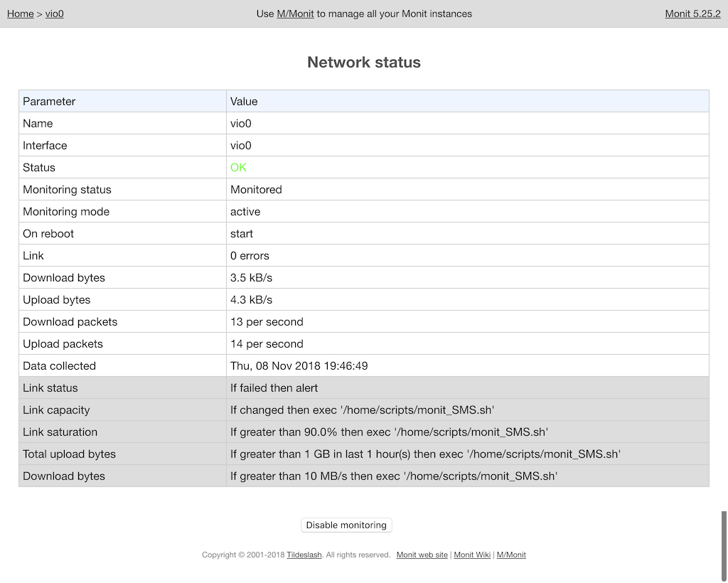The image size is (728, 583).
Task: Click the 'Total upload bytes' parameter label
Action: coord(69,454)
